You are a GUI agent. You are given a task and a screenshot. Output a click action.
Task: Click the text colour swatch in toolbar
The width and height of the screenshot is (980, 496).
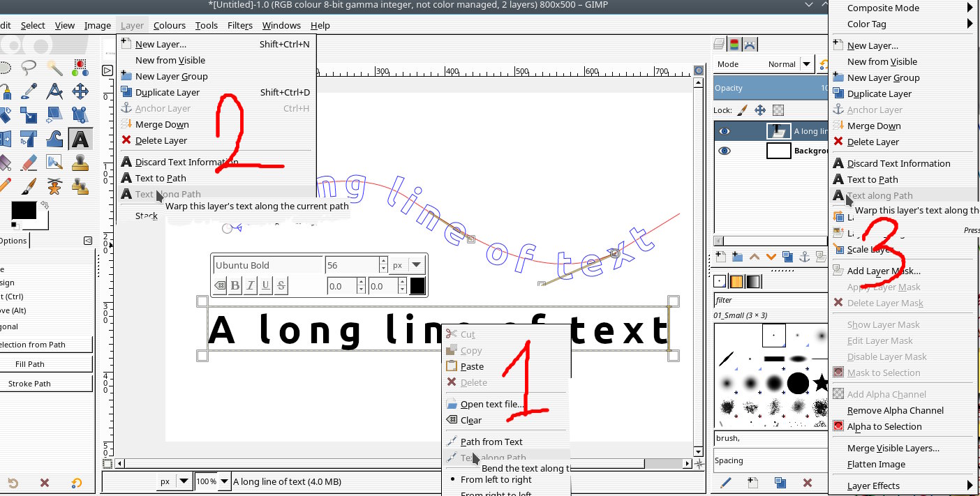click(417, 285)
